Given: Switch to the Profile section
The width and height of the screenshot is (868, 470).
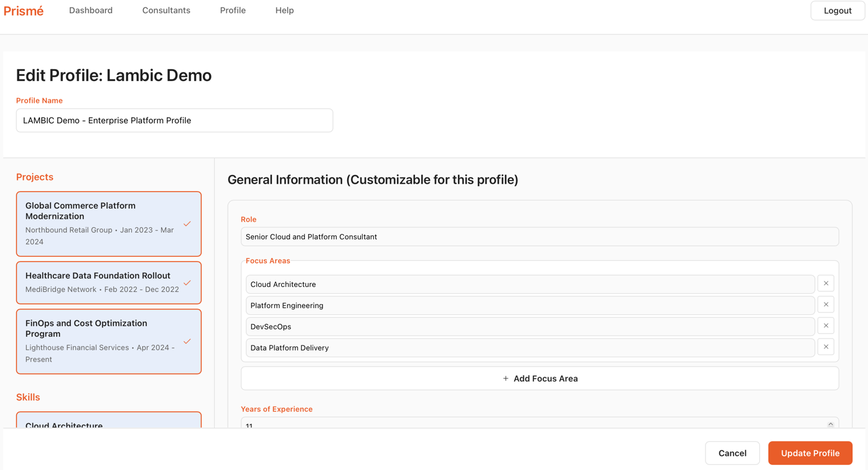Looking at the screenshot, I should click(232, 10).
